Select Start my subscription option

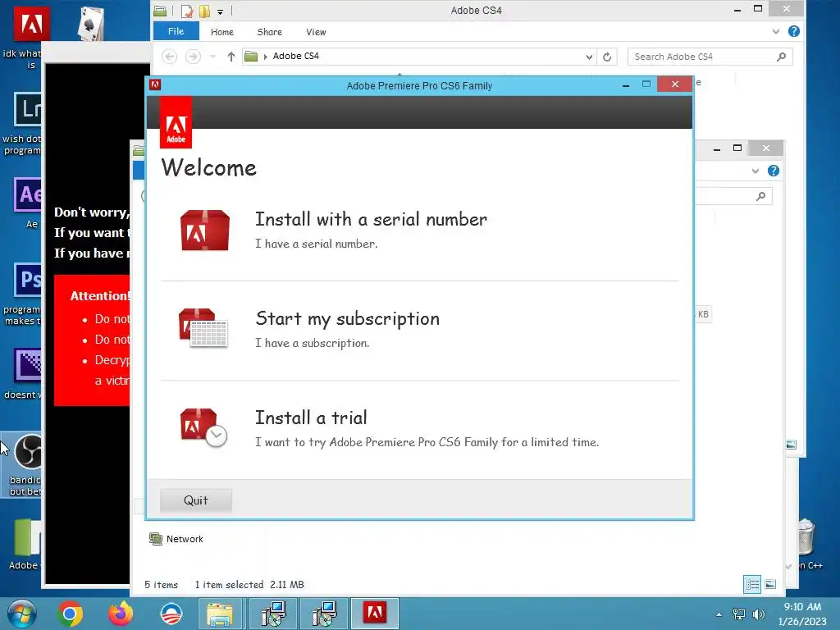(347, 319)
